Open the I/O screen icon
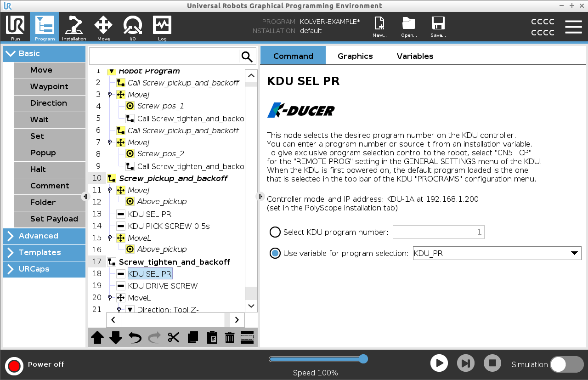588x380 pixels. pos(132,28)
